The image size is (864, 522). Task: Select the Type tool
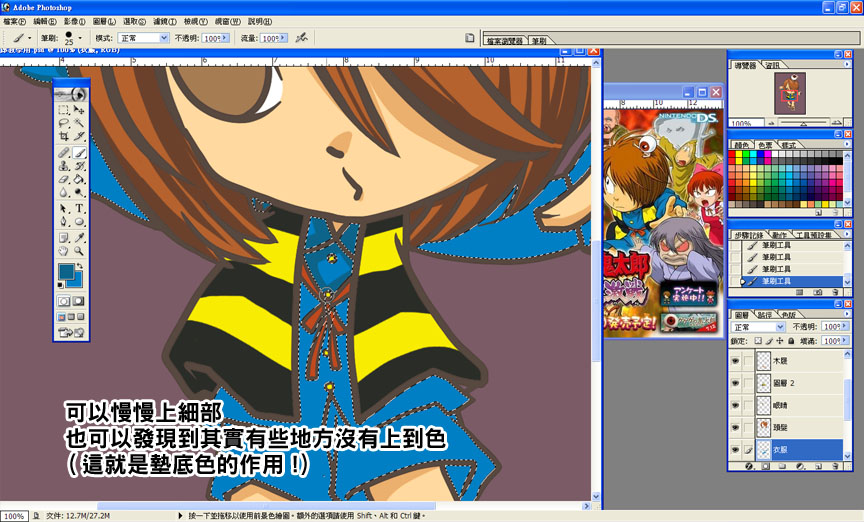pos(79,209)
